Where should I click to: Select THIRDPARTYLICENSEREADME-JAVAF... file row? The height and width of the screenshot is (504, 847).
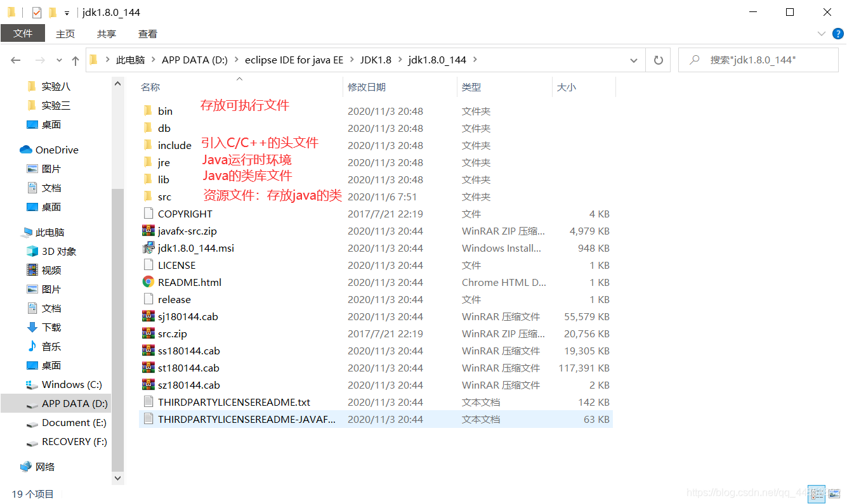coord(376,419)
